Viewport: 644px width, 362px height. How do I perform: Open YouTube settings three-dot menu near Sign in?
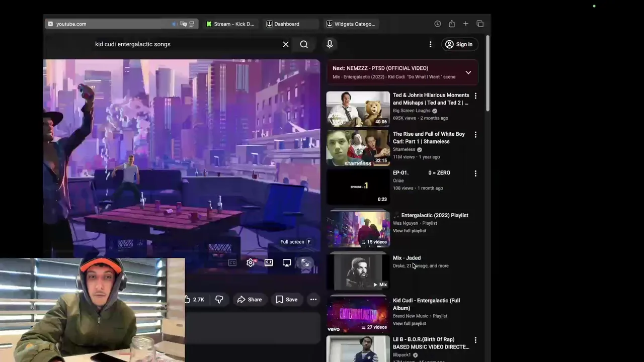(430, 44)
